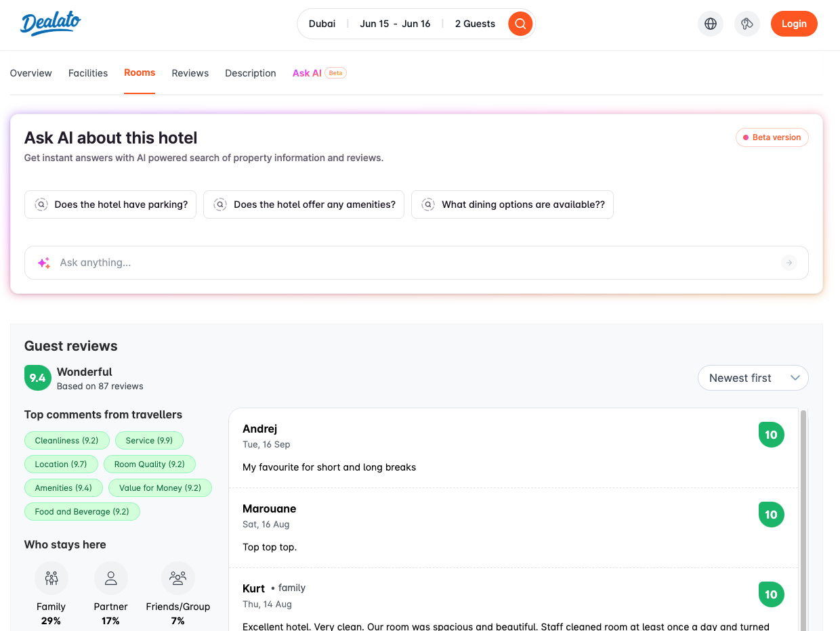Screen dimensions: 840x631
Task: Click the Guest reviews heading
Action: (x=71, y=346)
